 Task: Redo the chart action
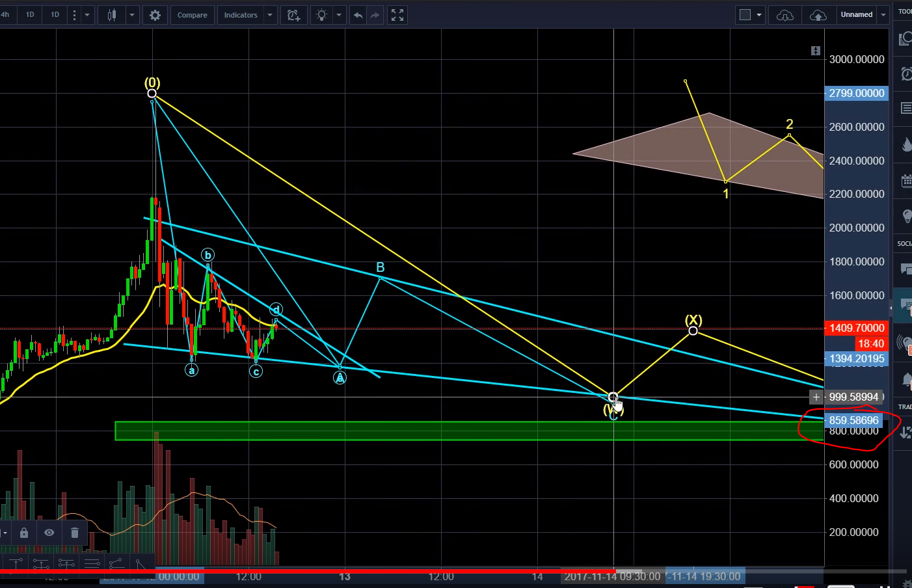pyautogui.click(x=375, y=15)
